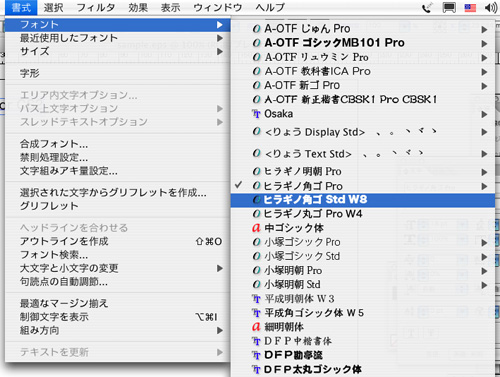Open the 表示 menu

tap(170, 7)
